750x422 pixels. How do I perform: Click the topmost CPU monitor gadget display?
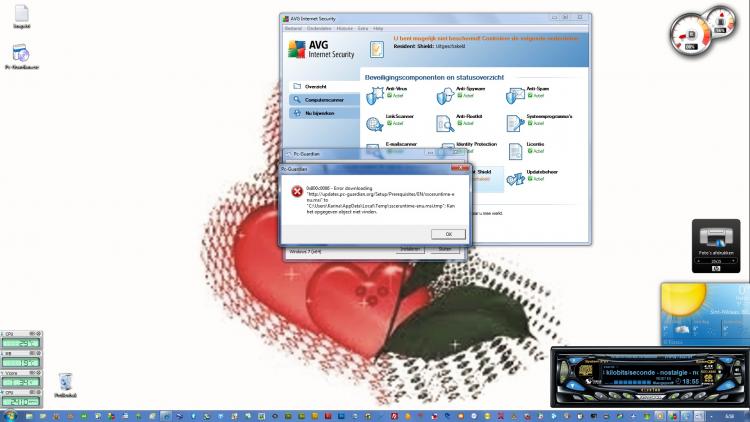coord(21,343)
